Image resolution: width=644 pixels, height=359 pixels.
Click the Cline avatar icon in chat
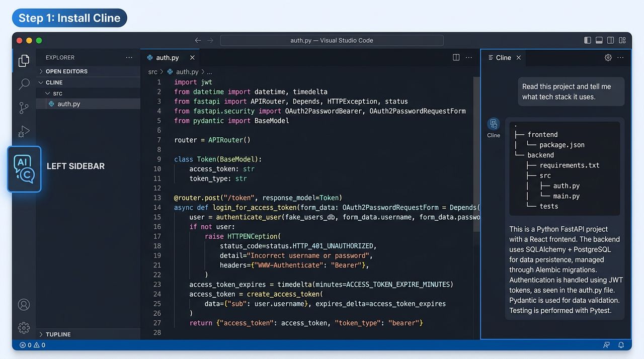click(494, 124)
